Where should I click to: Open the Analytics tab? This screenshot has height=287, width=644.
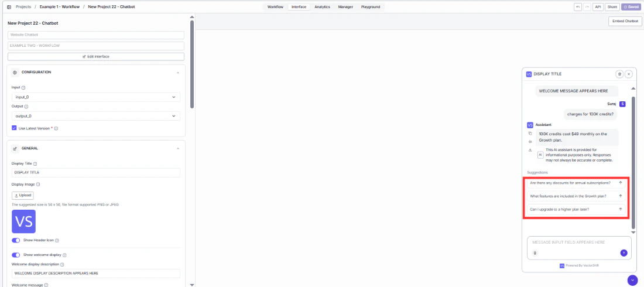pyautogui.click(x=323, y=7)
